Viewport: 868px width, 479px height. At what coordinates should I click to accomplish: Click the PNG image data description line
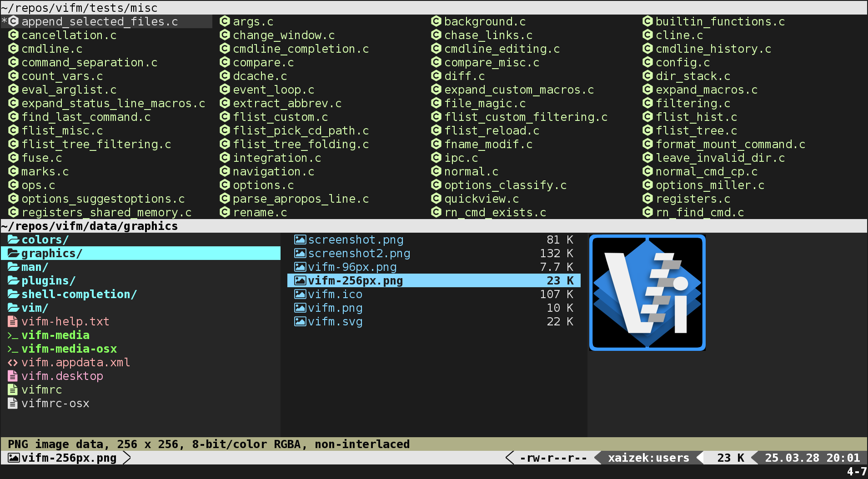coord(209,444)
